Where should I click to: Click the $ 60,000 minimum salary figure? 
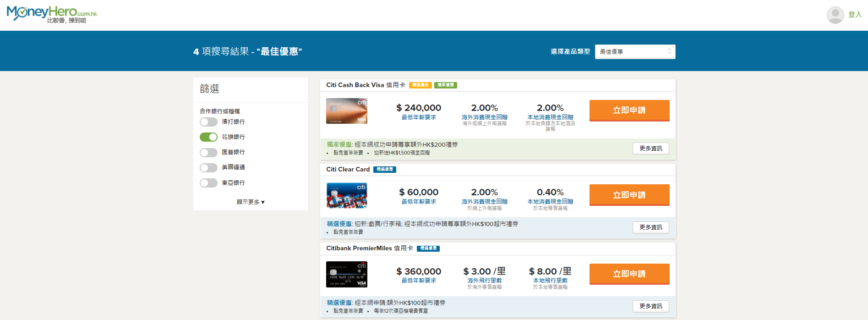419,192
